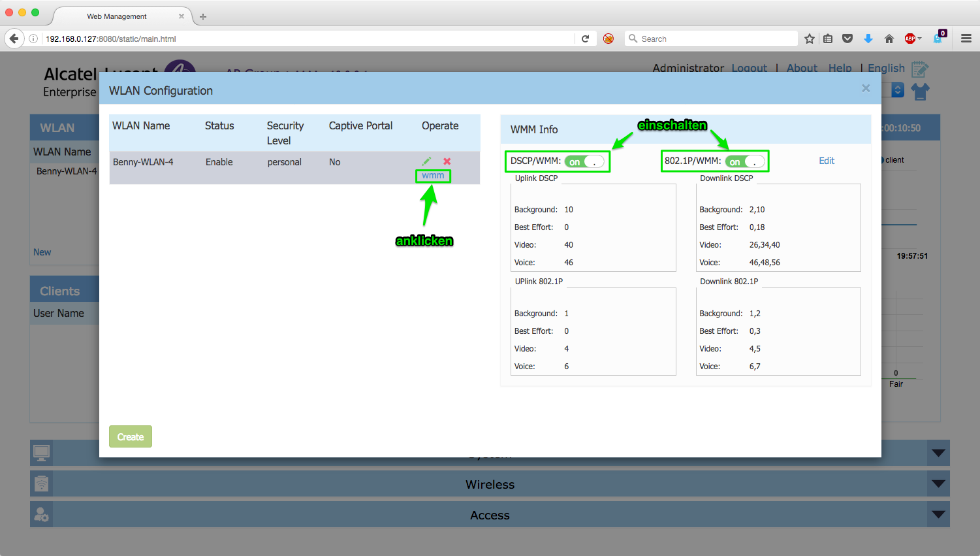Bookmark this page with the star icon

(810, 39)
